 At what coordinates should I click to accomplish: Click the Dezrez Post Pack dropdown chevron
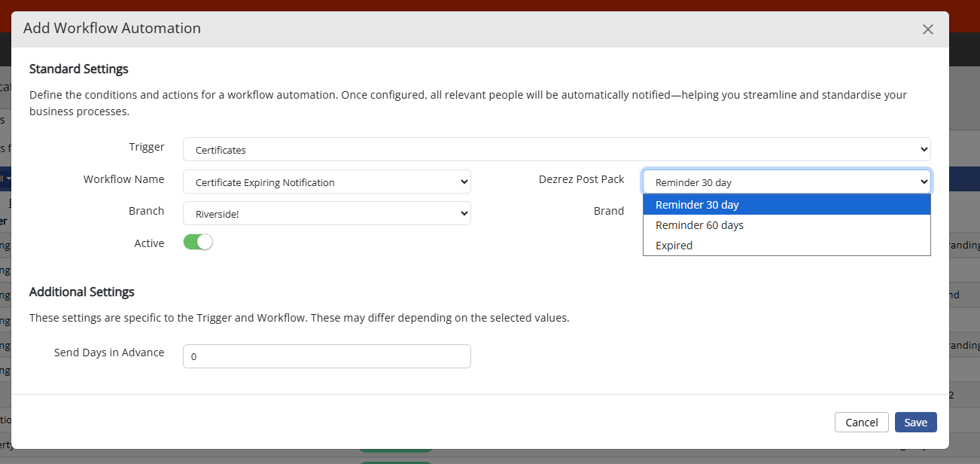[924, 181]
